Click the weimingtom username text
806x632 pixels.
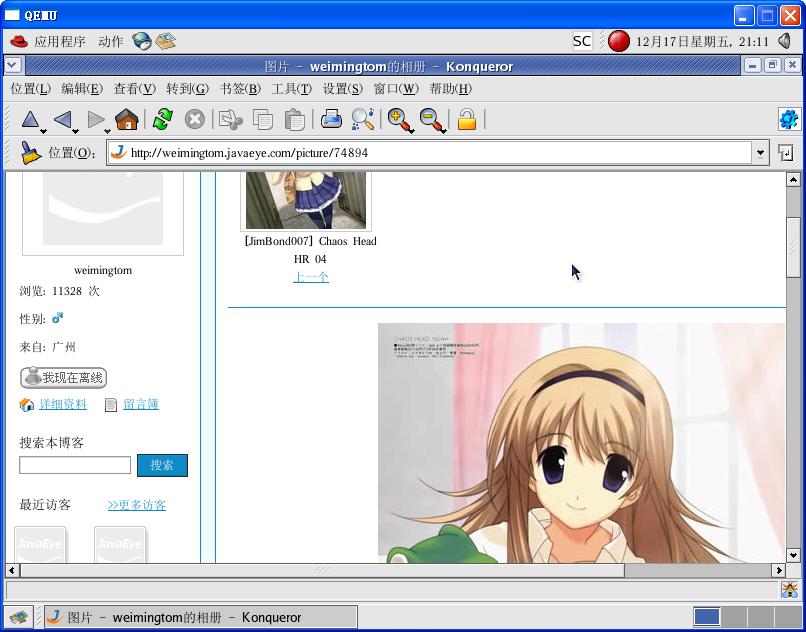[x=103, y=270]
